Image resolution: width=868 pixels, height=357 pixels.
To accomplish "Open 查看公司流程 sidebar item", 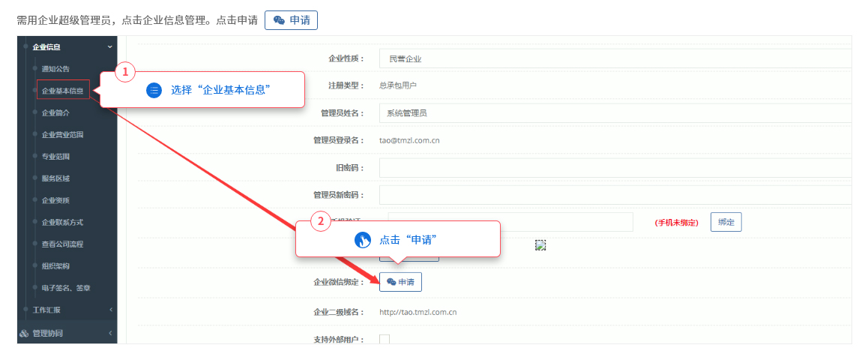I will (x=62, y=244).
